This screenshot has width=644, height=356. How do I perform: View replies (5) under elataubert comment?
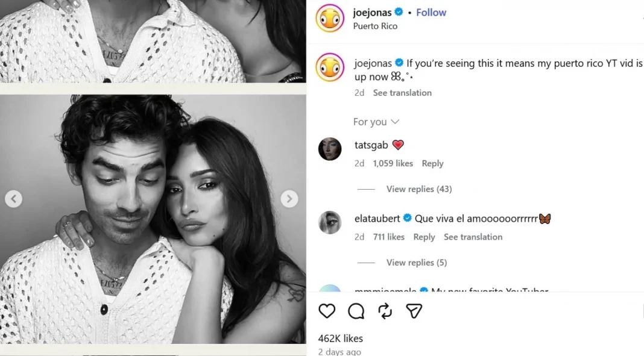416,263
